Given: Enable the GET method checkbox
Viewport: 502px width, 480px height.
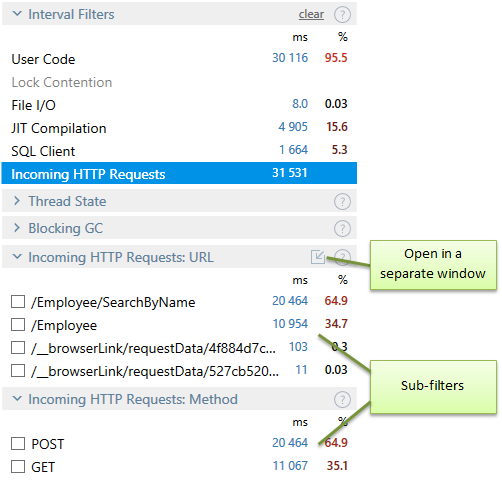Looking at the screenshot, I should tap(18, 467).
